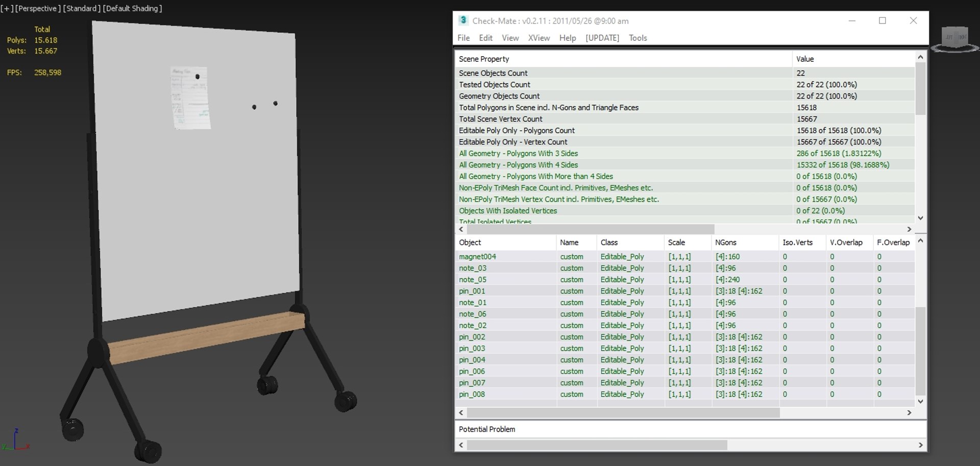980x466 pixels.
Task: Click the [UPDATE] menu item
Action: point(602,38)
